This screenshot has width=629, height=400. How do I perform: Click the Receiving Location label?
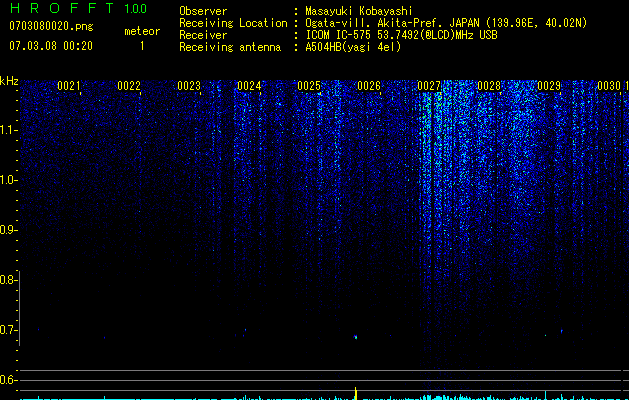click(233, 23)
